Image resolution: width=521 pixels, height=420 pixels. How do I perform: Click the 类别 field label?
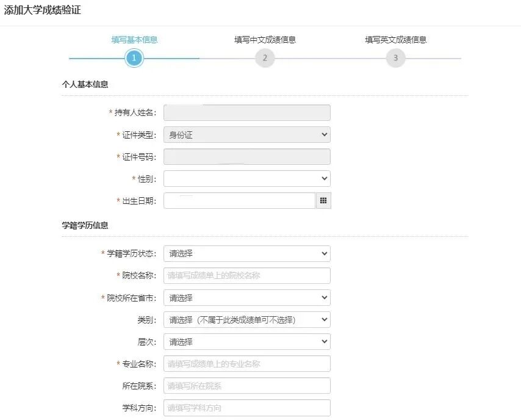[x=146, y=320]
